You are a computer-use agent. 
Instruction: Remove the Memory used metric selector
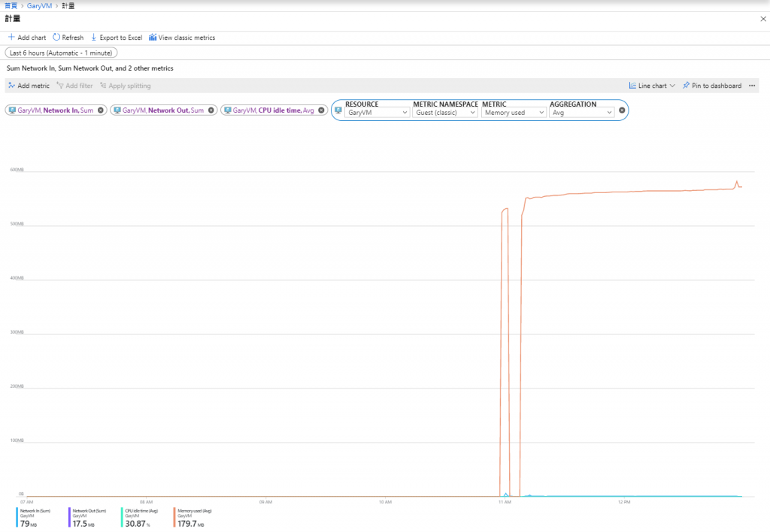click(x=622, y=110)
